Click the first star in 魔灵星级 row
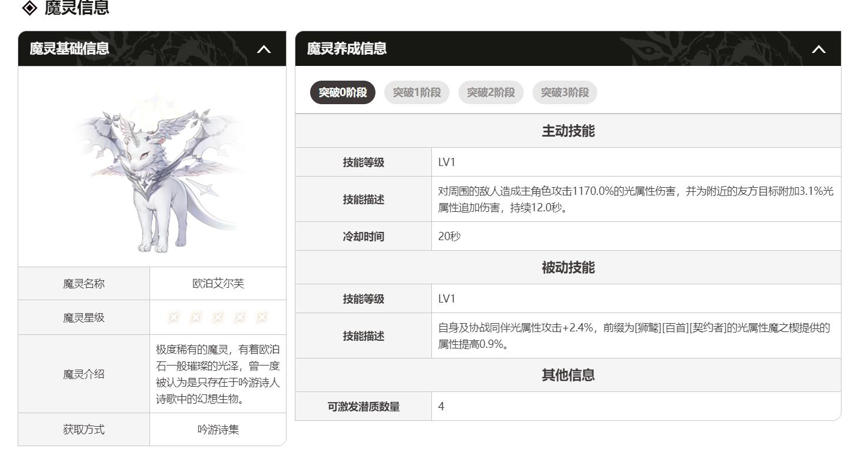The width and height of the screenshot is (868, 465). click(173, 317)
